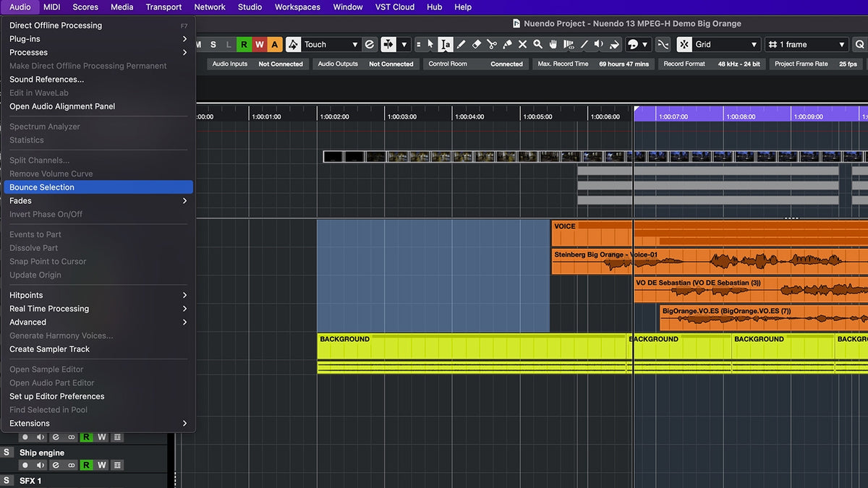
Task: Choose Create Sampler Track
Action: pos(98,349)
